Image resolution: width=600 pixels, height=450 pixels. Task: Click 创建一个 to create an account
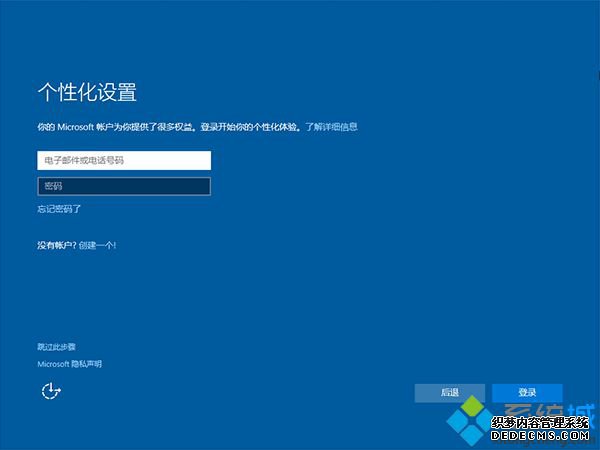pos(97,245)
